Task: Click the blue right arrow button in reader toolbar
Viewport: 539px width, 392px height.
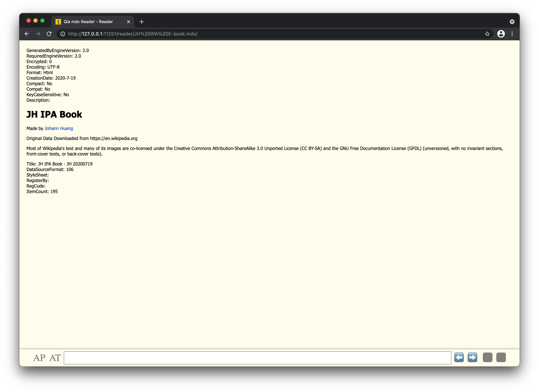Action: point(472,357)
